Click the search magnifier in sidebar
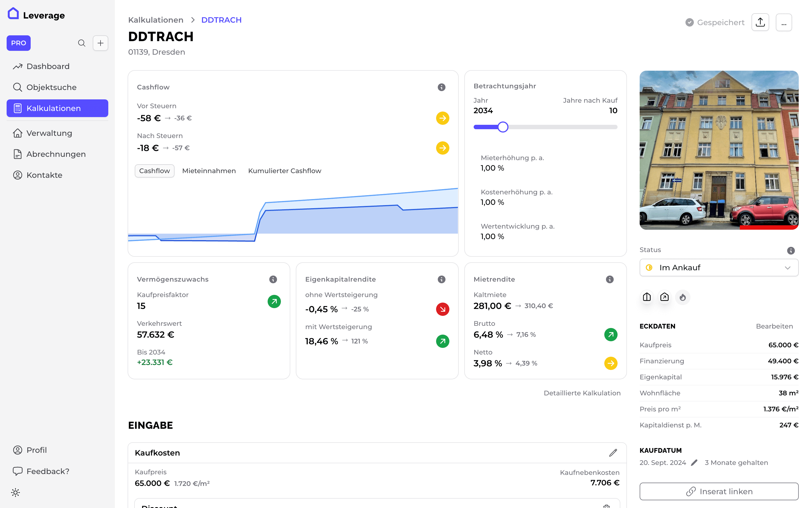 (x=82, y=43)
